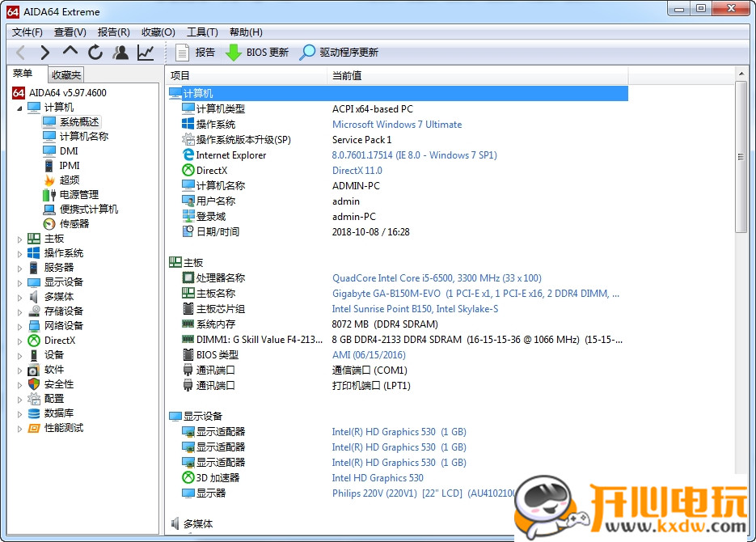Viewport: 756px width, 542px height.
Task: Click the up-level arrow toolbar icon
Action: pos(70,52)
